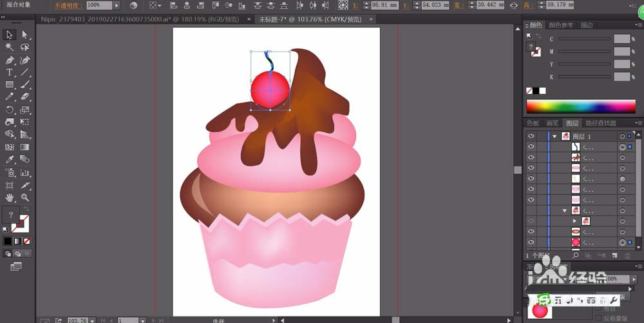The width and height of the screenshot is (644, 323).
Task: Pick a color from the spectrum bar
Action: point(580,106)
